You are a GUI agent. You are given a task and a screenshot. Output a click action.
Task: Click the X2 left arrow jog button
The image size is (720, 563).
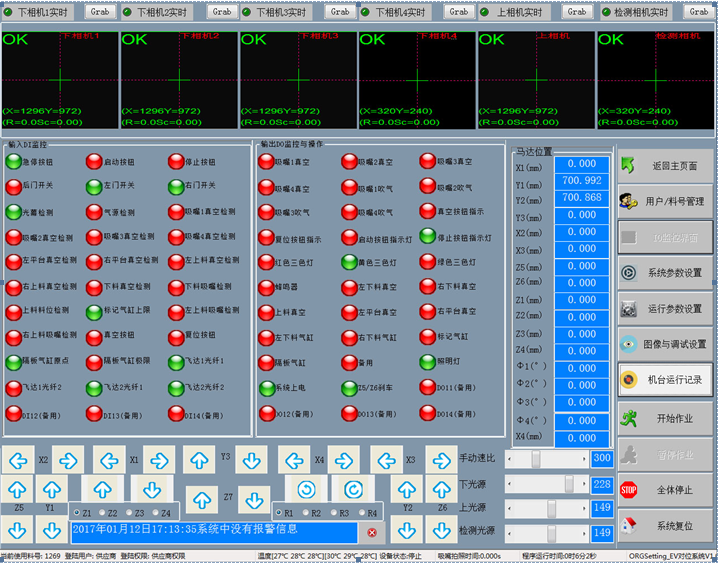click(x=18, y=460)
